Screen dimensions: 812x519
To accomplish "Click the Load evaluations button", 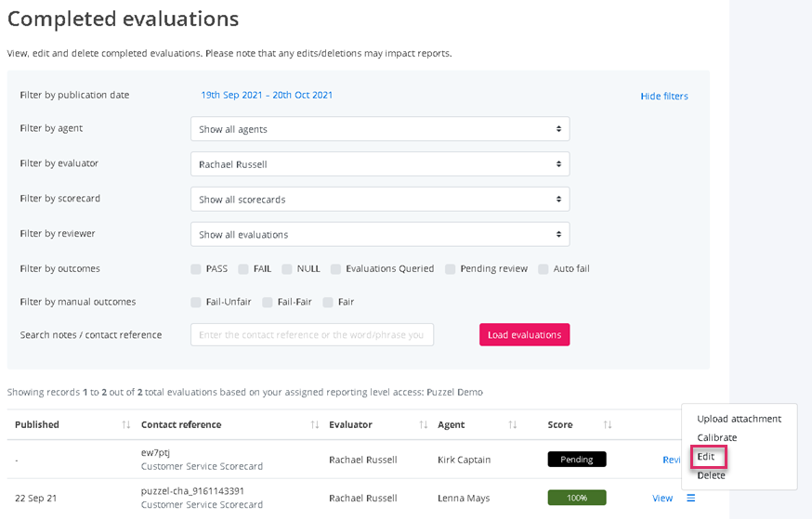I will pos(524,335).
